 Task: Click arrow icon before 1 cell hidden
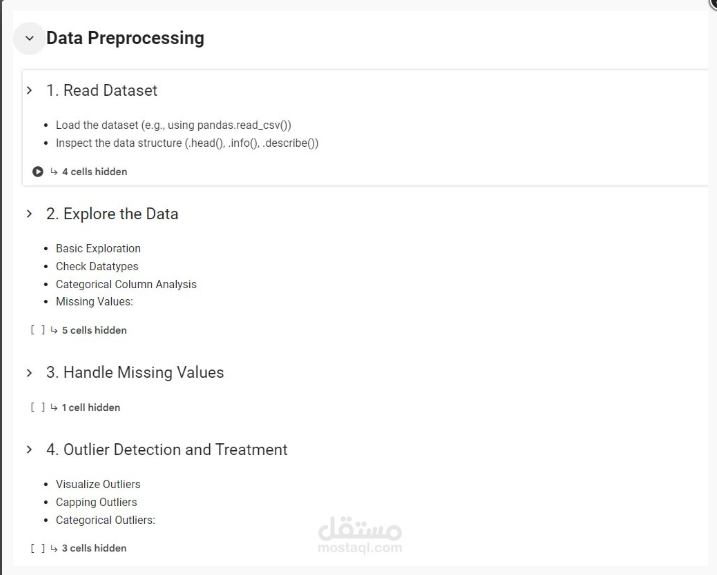pos(54,407)
